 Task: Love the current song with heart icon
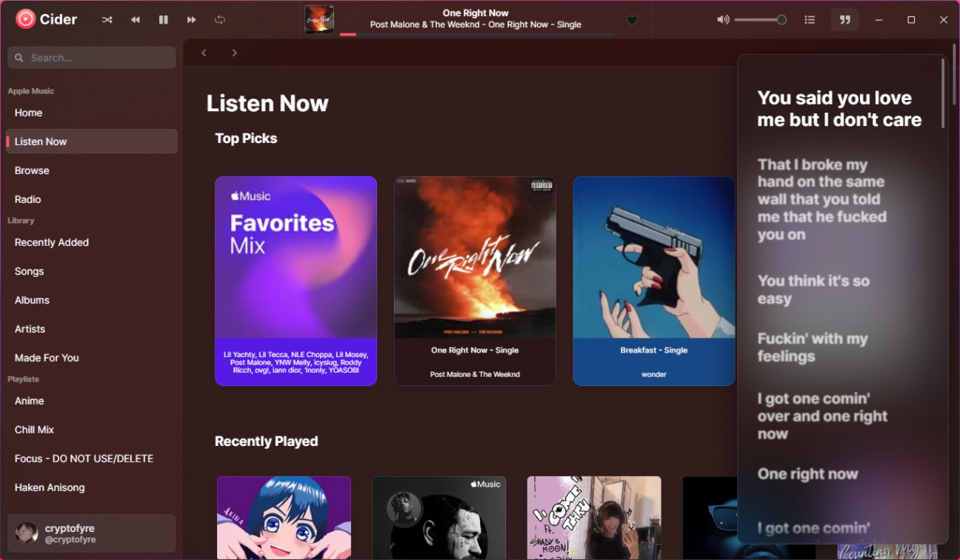tap(632, 21)
